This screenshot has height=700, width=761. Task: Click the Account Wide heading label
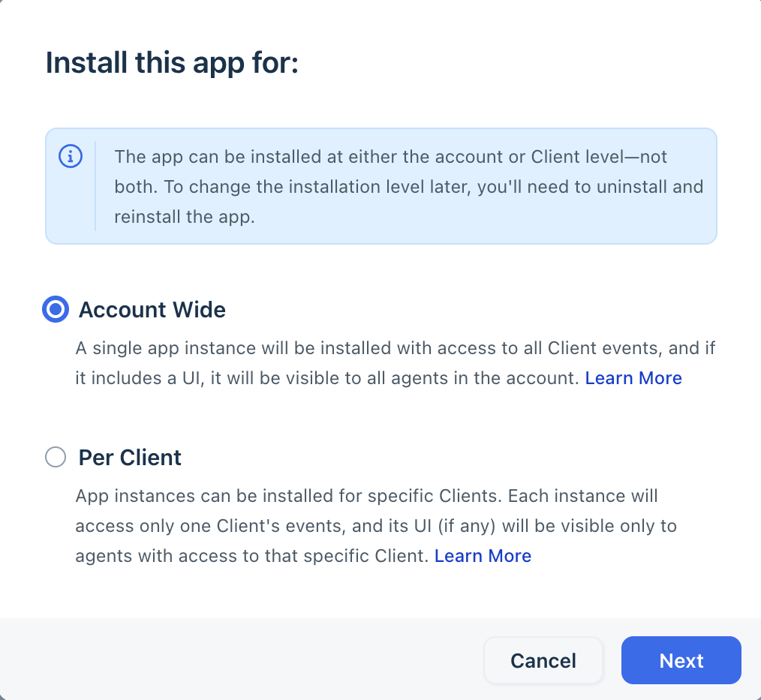[152, 309]
